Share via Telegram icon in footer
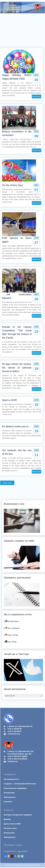This screenshot has width=45, height=868. [x=21, y=856]
